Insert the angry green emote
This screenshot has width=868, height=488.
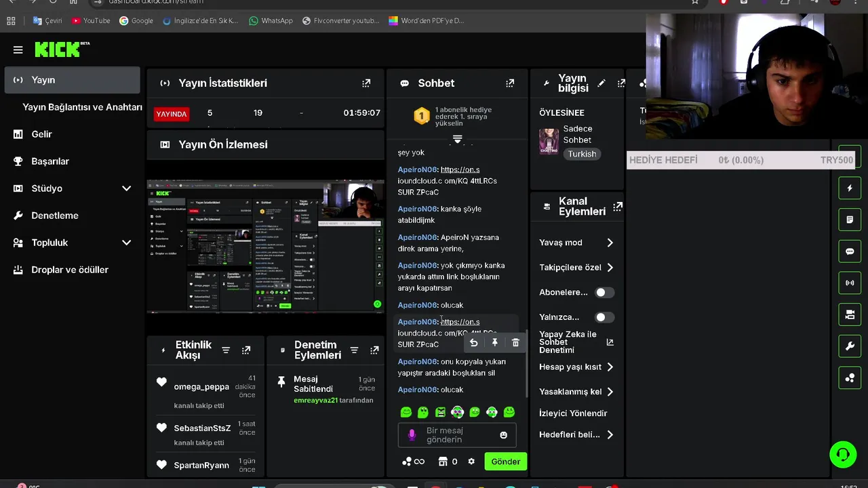click(x=440, y=412)
